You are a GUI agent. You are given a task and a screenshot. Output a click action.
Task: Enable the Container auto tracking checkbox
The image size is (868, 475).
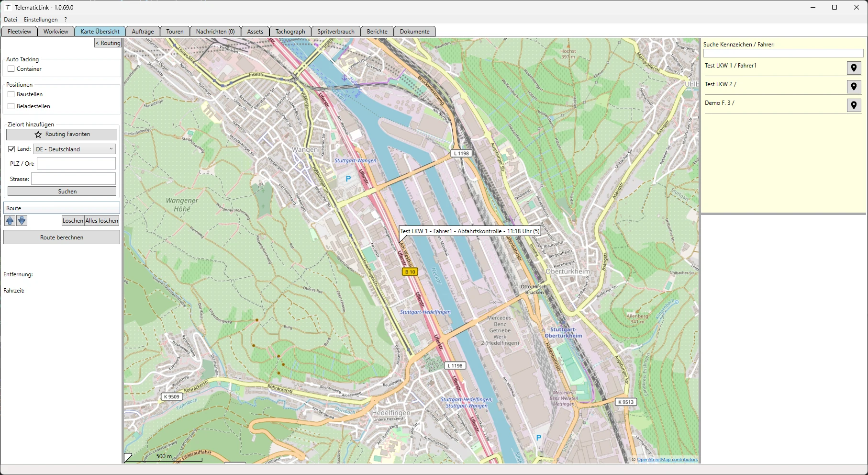click(x=11, y=69)
